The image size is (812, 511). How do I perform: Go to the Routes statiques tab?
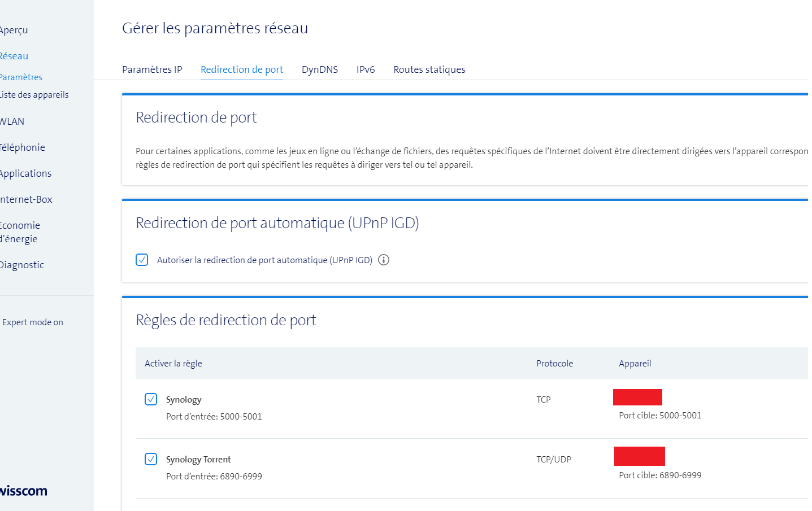coord(429,69)
